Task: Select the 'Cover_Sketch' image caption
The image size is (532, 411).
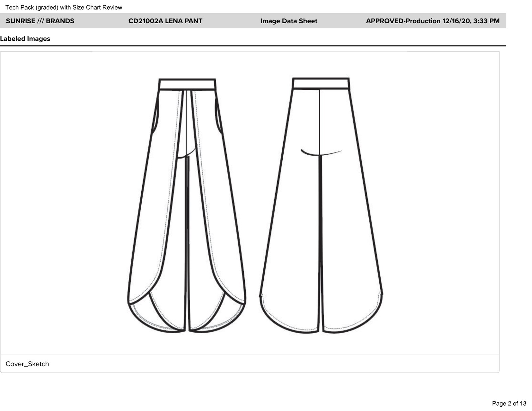Action: click(27, 364)
